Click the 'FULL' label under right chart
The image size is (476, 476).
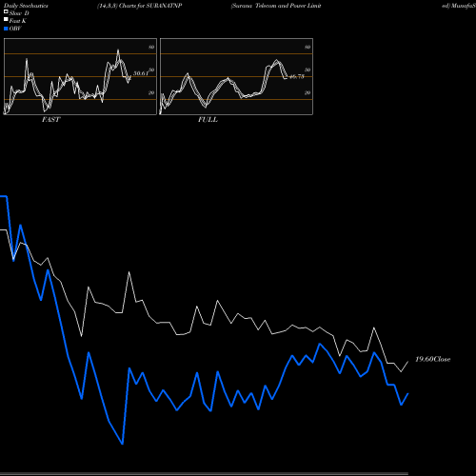tap(208, 120)
